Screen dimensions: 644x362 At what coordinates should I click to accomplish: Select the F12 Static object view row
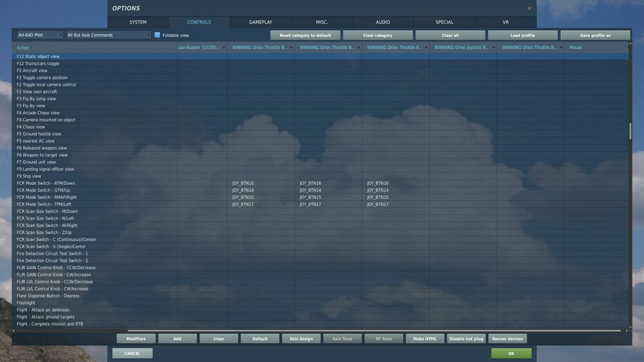(x=320, y=56)
